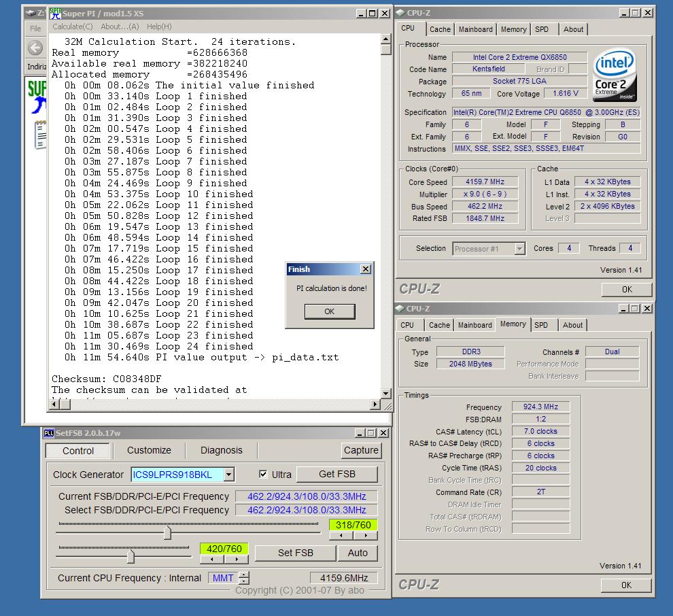This screenshot has width=673, height=616.
Task: Click OK in the top CPU-Z window
Action: point(627,290)
